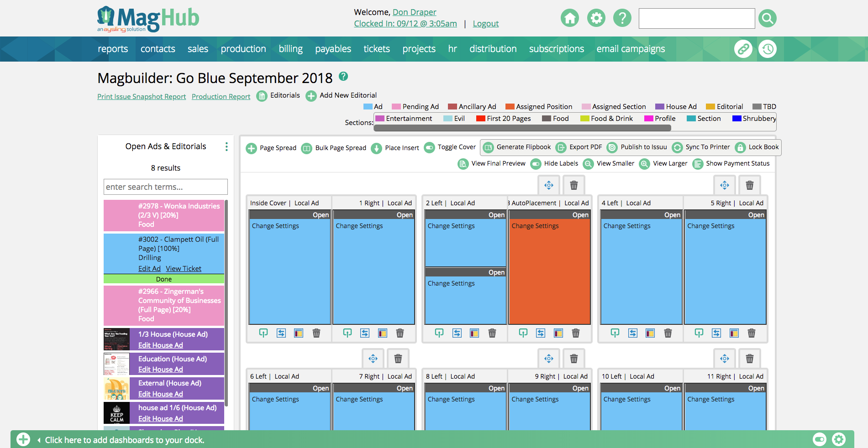
Task: Click the open ads search terms field
Action: (x=166, y=187)
